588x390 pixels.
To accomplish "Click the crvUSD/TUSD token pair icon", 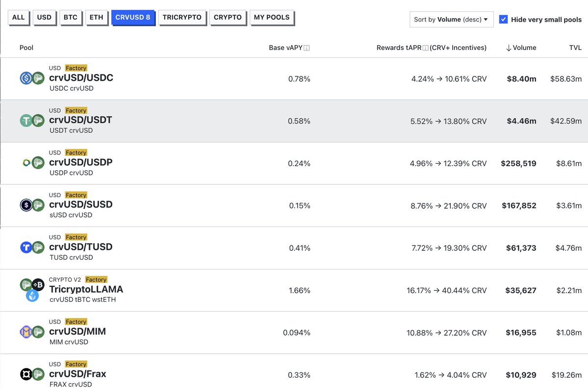I will click(x=32, y=247).
